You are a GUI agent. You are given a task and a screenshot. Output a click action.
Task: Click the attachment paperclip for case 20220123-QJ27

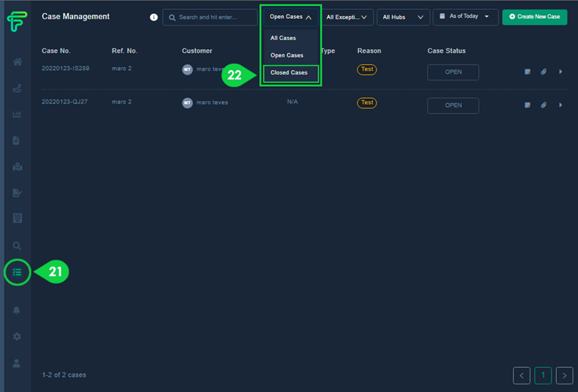543,106
